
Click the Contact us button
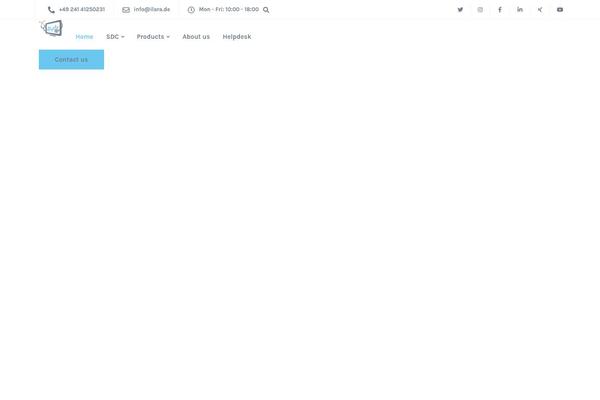click(71, 59)
